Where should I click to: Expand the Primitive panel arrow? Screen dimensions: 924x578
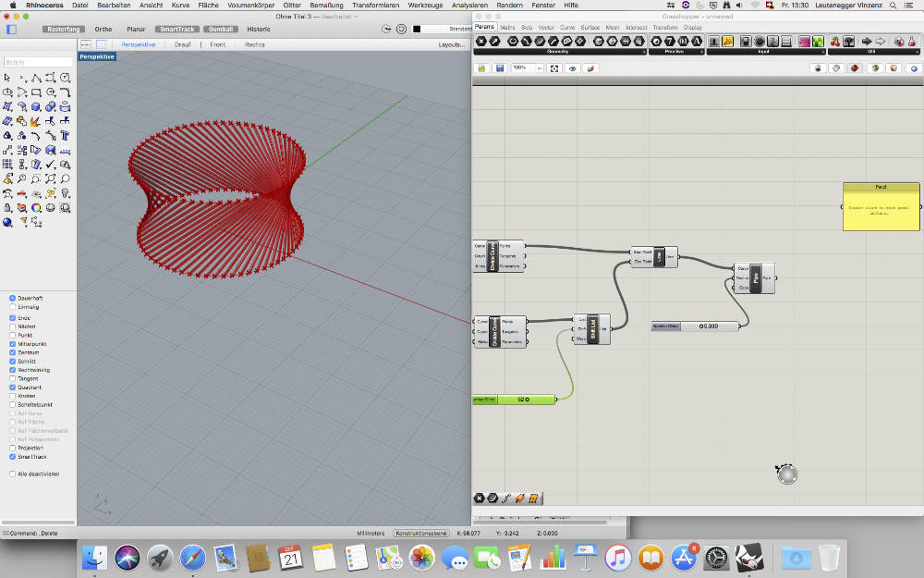(x=701, y=52)
